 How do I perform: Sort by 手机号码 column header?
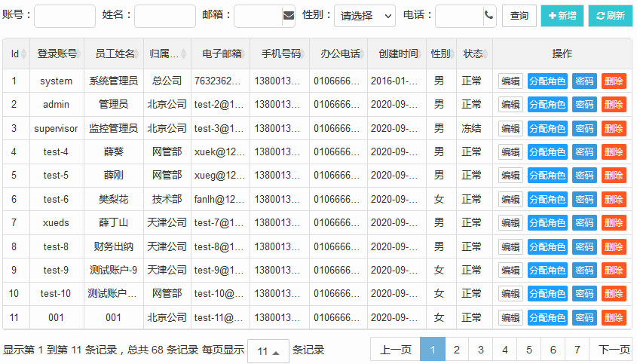point(280,54)
